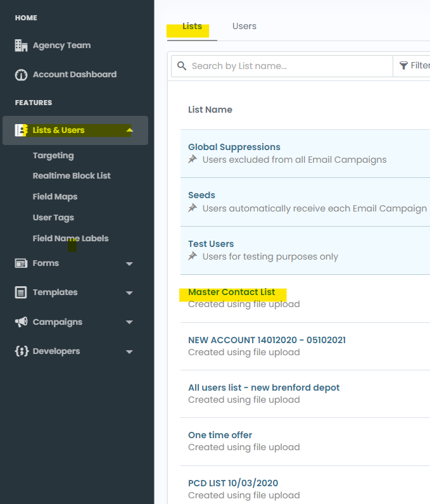
Task: Click 'Users for testing purposes only' text
Action: [270, 257]
